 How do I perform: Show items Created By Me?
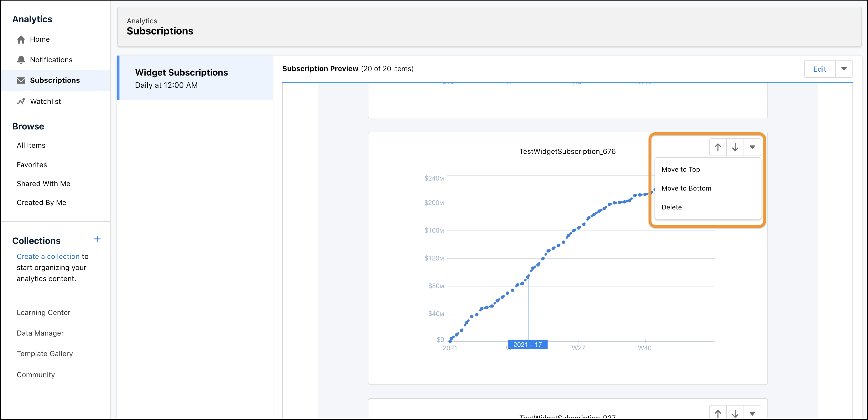coord(41,202)
